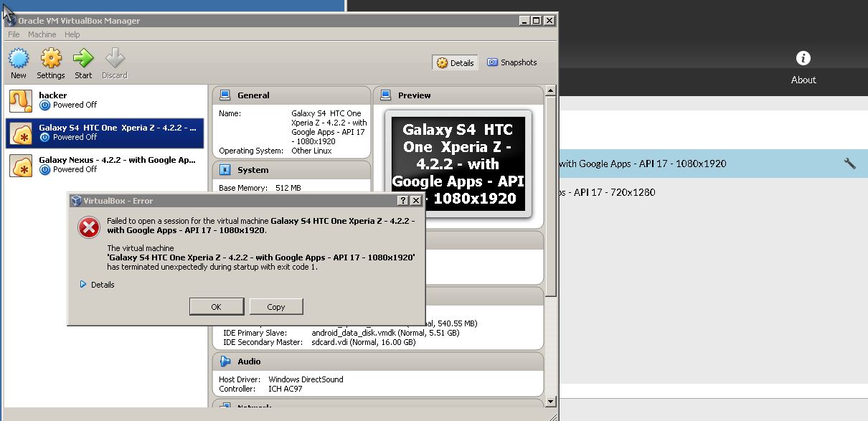Click the Audio section speaker icon

tap(225, 361)
